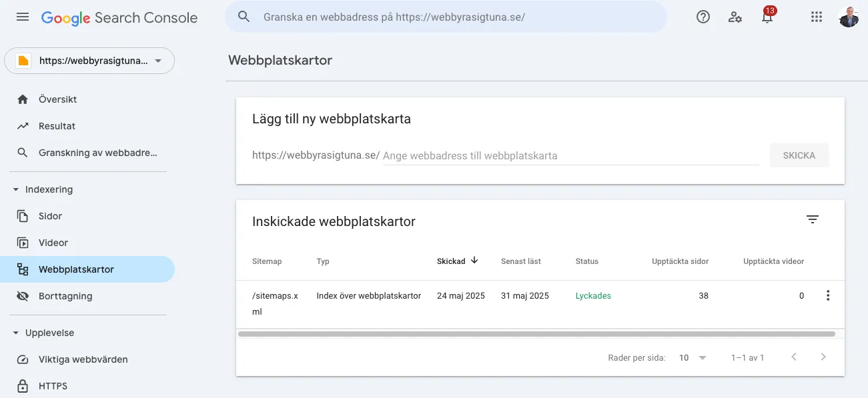Click the Google Search Console logo
This screenshot has height=398, width=868.
point(119,18)
